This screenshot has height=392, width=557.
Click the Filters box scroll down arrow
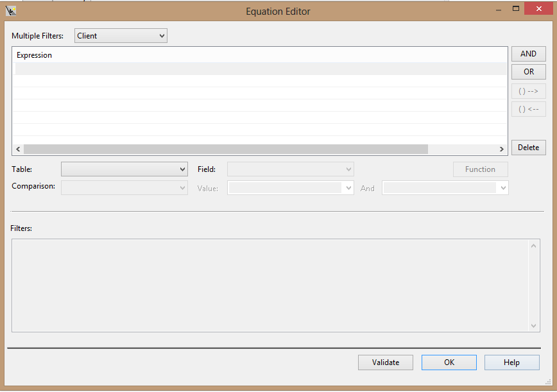coord(533,325)
